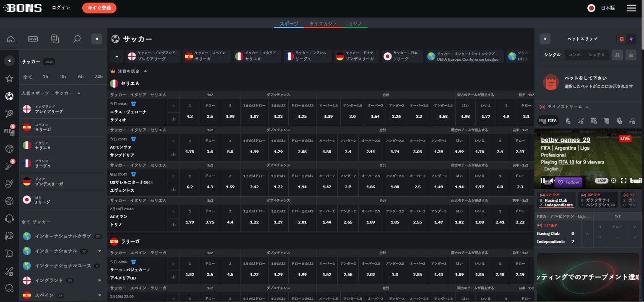This screenshot has width=644, height=302.
Task: Favorite the USサレルニターナ vs ユヴェントス match
Action: click(173, 176)
